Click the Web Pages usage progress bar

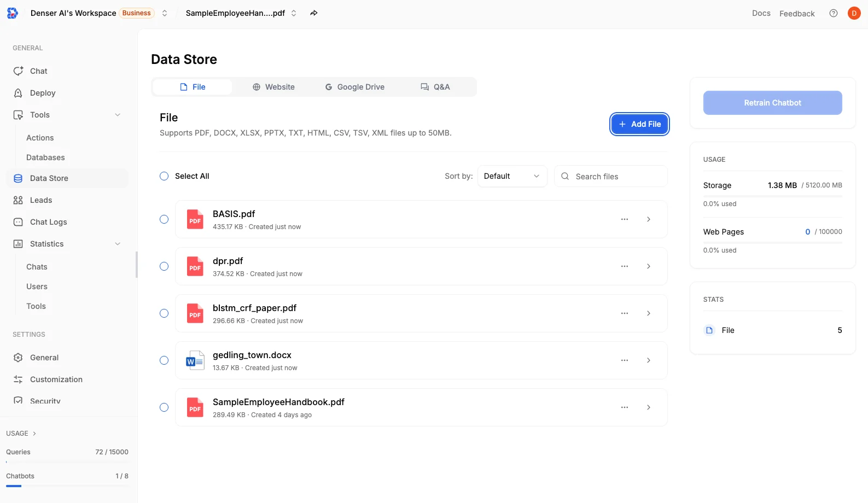[x=772, y=242]
